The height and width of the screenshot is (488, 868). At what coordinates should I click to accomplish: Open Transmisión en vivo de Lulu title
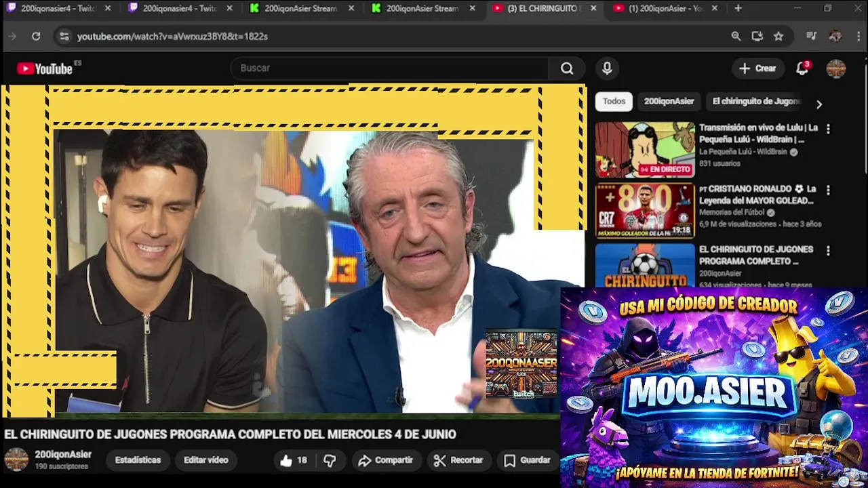click(x=758, y=134)
